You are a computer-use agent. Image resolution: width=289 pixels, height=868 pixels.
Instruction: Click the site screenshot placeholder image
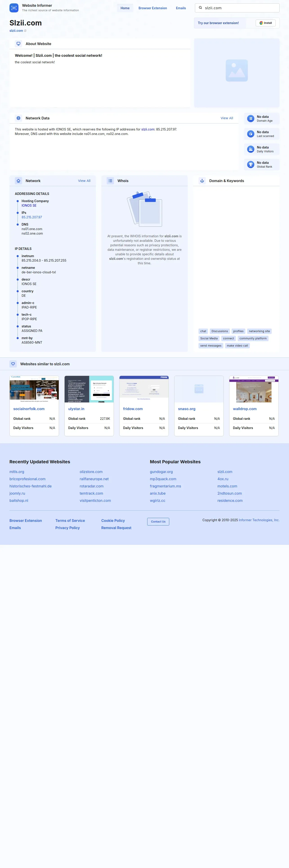click(x=237, y=71)
